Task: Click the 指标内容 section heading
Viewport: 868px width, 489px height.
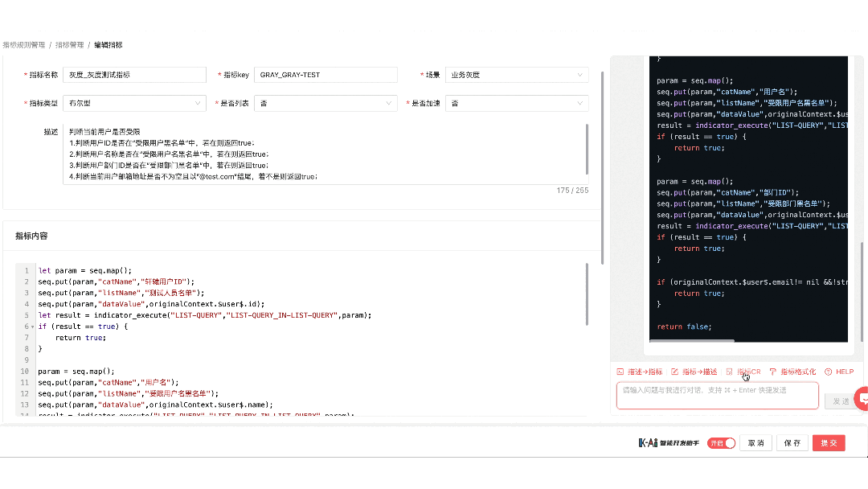Action: click(31, 236)
